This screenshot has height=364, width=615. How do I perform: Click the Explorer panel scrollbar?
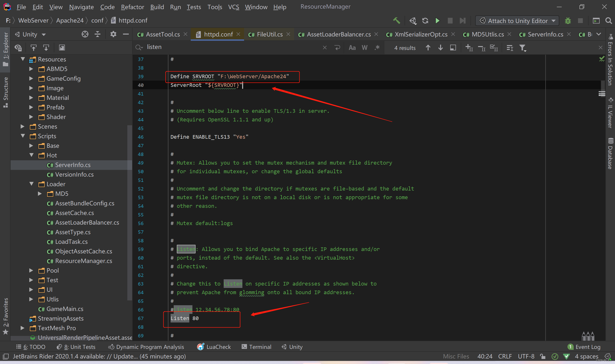coord(129,212)
